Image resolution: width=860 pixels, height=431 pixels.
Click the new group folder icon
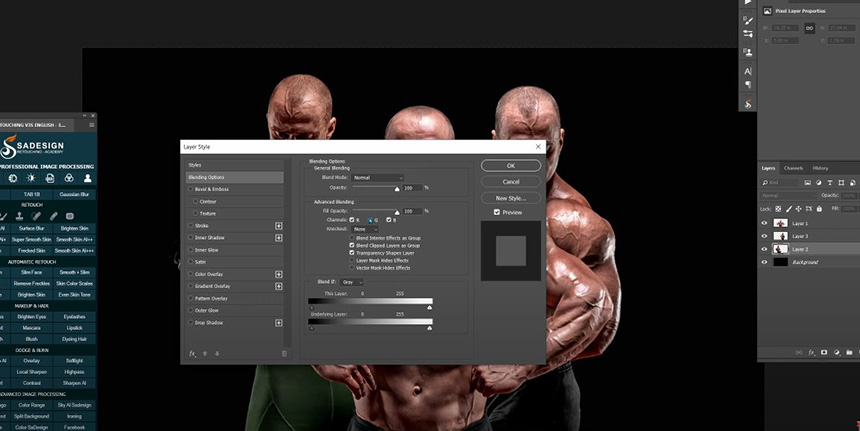[x=849, y=353]
